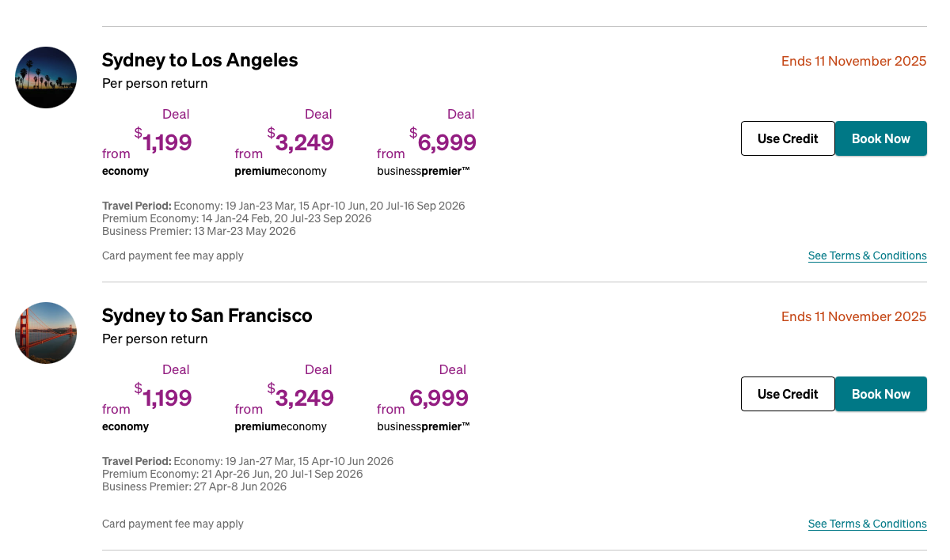Click Book Now for Sydney to Los Angeles
Screen dimensions: 950x560
[880, 138]
